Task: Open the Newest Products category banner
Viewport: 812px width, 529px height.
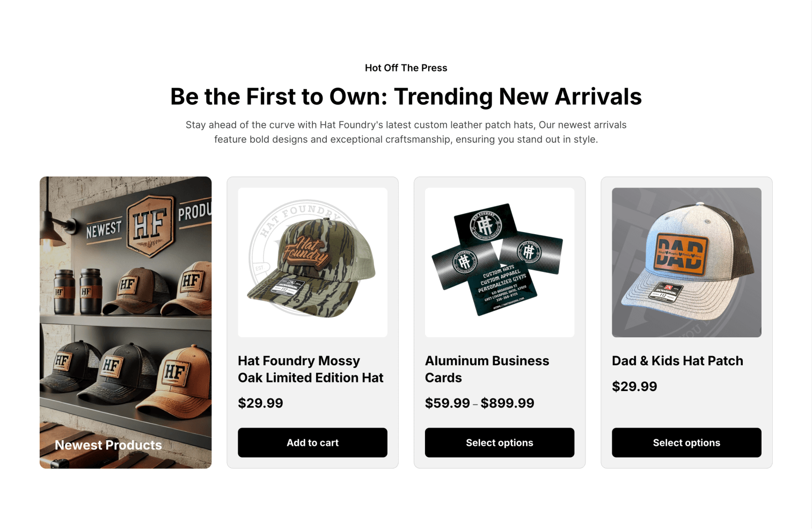Action: point(126,322)
